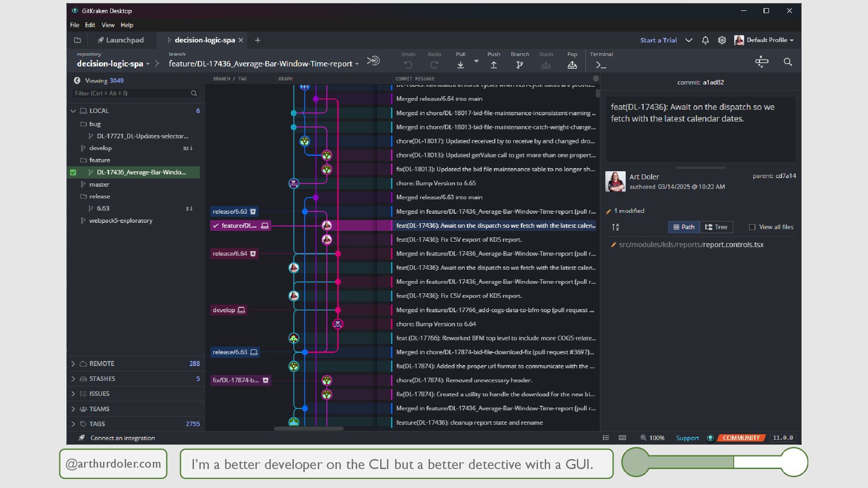Viewport: 868px width, 488px height.
Task: Open the Terminal from the toolbar
Action: coord(601,65)
